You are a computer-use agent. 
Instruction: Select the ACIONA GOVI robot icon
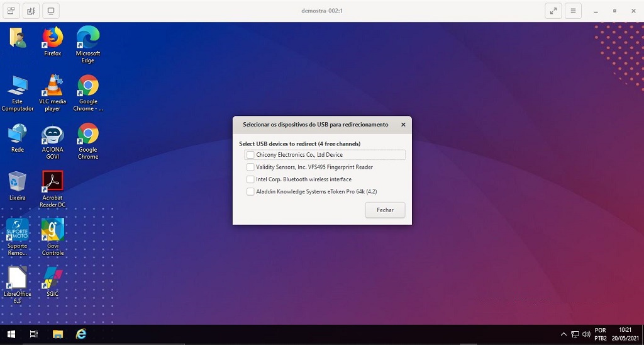53,135
